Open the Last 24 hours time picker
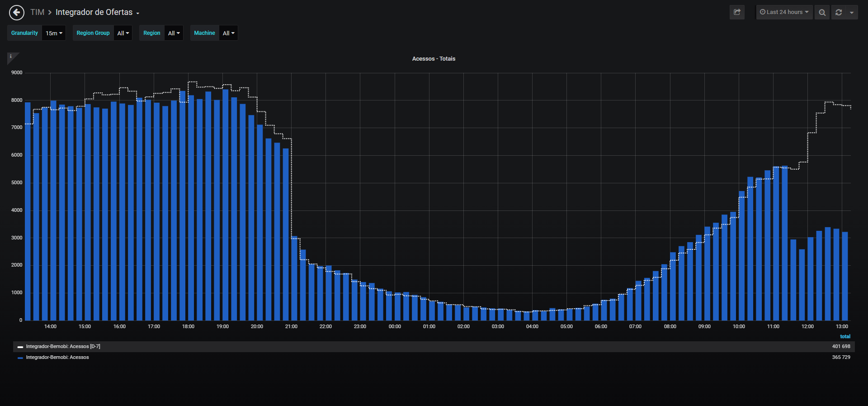 coord(784,12)
